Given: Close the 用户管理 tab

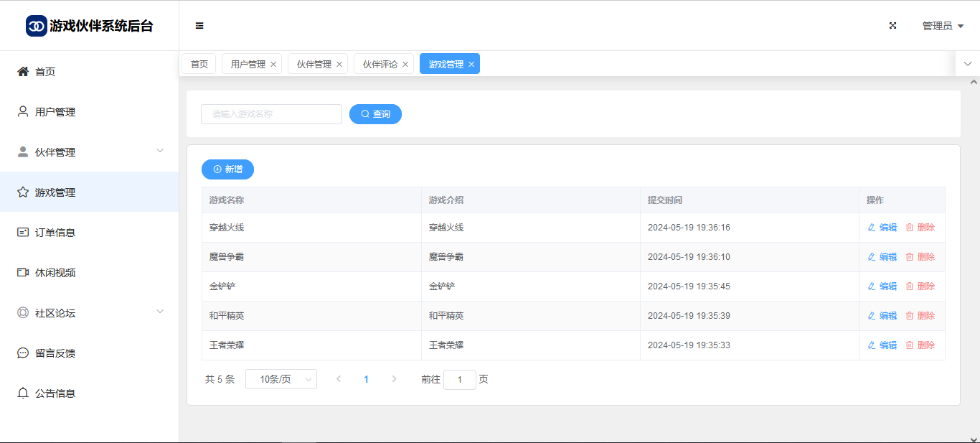Looking at the screenshot, I should [273, 65].
